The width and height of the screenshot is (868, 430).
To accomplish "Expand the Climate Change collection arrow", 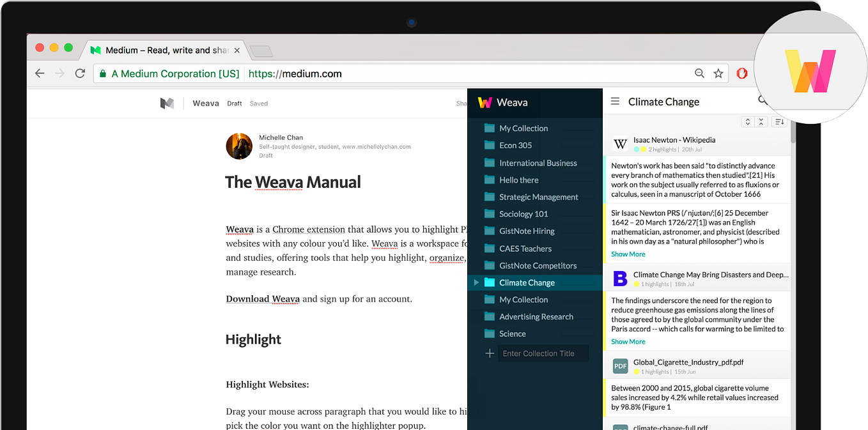I will point(476,282).
